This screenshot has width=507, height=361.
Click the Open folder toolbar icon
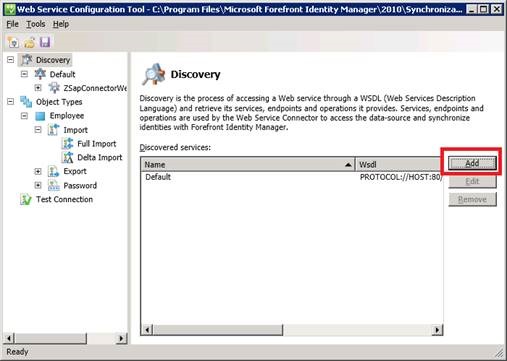pos(30,42)
